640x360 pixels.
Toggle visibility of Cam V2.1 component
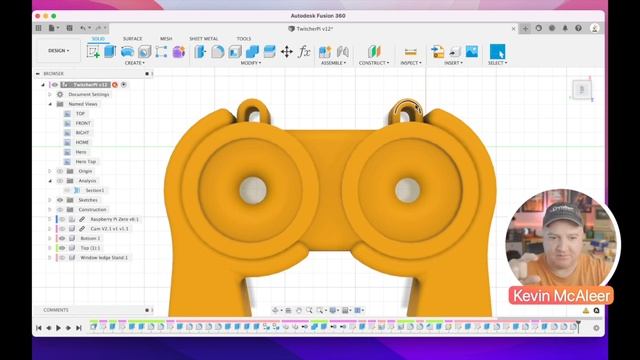(62, 229)
